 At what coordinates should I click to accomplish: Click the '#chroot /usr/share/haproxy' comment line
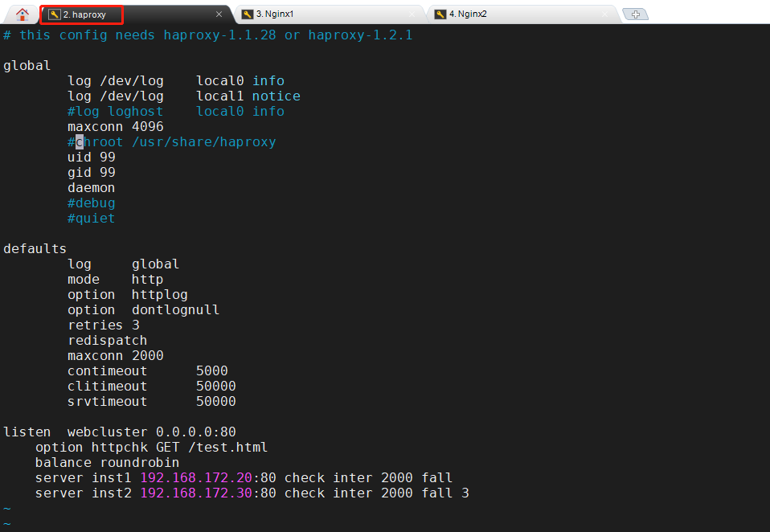click(x=172, y=141)
